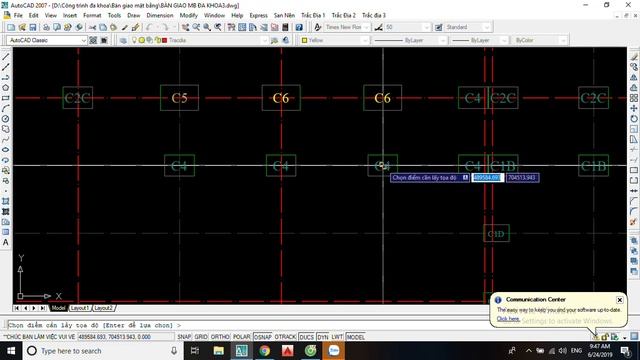Viewport: 640px width, 360px height.
Task: Click the Save drawing toolbar icon
Action: [x=33, y=27]
